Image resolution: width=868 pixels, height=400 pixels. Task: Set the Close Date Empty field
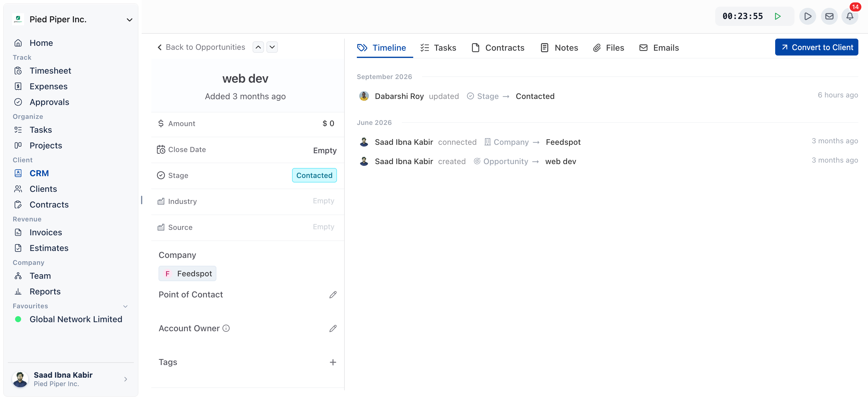point(325,151)
